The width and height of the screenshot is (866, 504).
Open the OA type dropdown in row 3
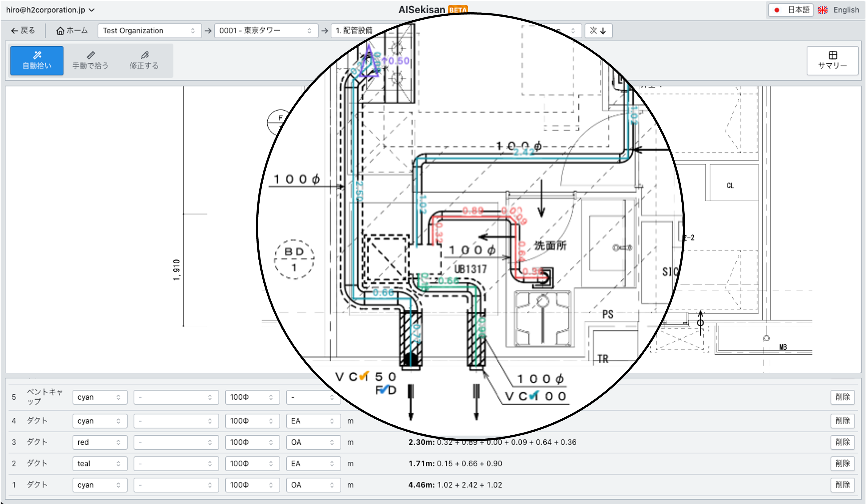click(x=313, y=442)
